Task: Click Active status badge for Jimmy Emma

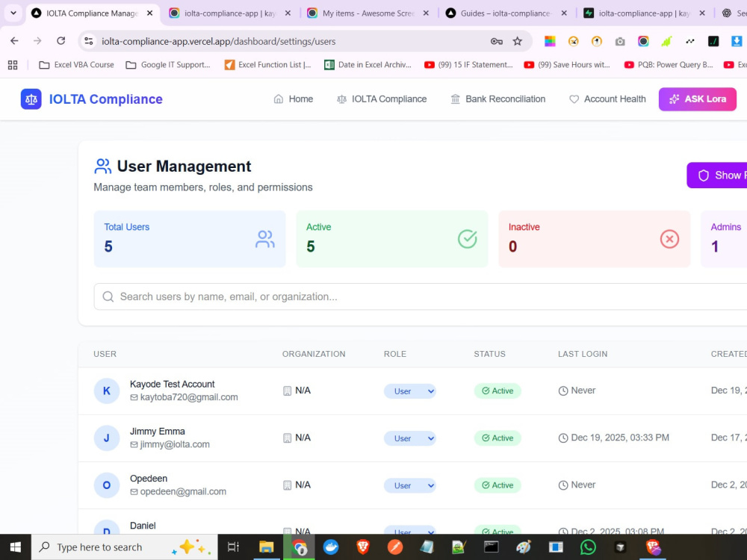Action: tap(498, 438)
